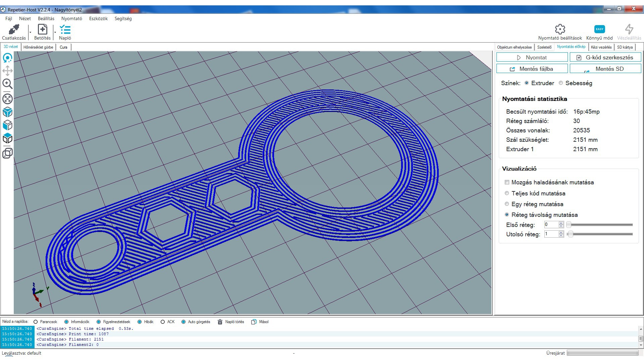The height and width of the screenshot is (362, 644).
Task: Select Sebesség color mode radio
Action: (561, 83)
